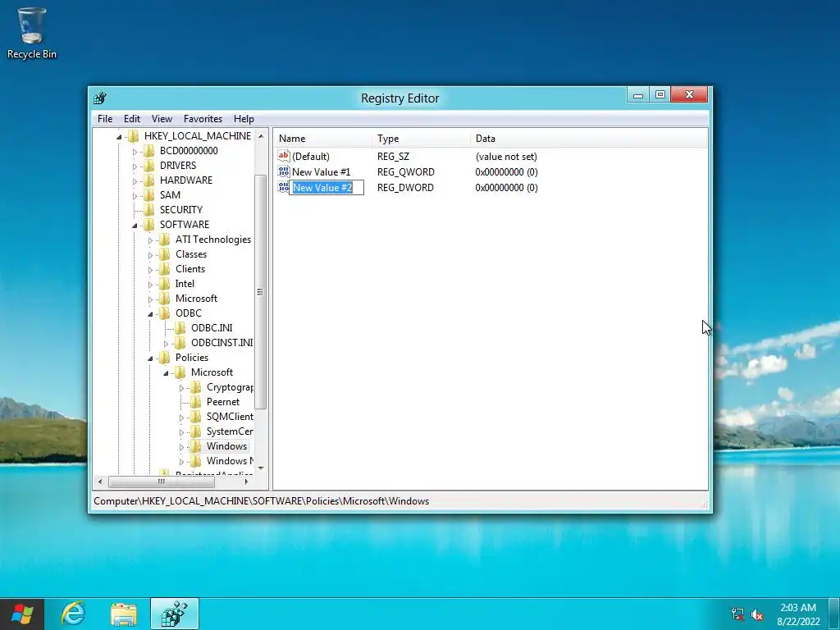840x630 pixels.
Task: Click the SAM folder icon
Action: [x=149, y=195]
